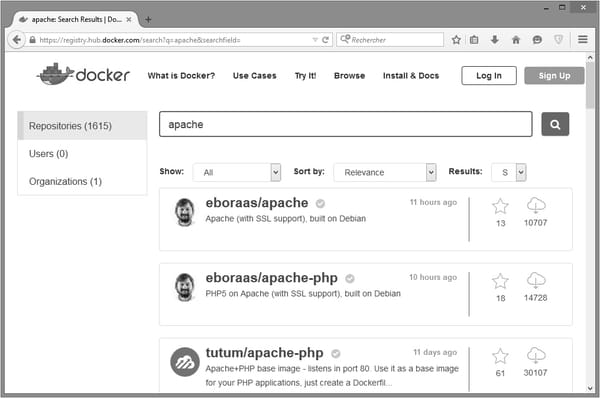Screen dimensions: 600x398
Task: Click the vertical scrollbar thumb
Action: click(590, 86)
